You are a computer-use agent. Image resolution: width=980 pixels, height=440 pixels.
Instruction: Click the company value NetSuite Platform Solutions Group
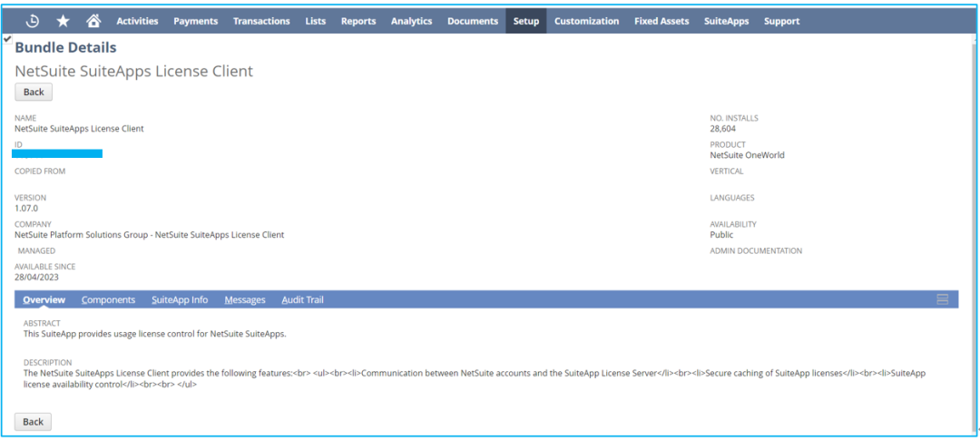(x=150, y=235)
